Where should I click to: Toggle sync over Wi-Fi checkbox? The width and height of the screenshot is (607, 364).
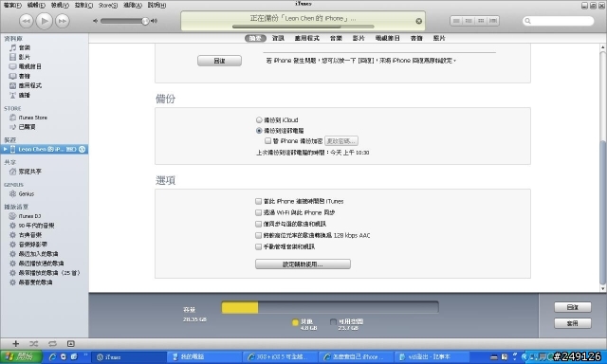coord(259,212)
